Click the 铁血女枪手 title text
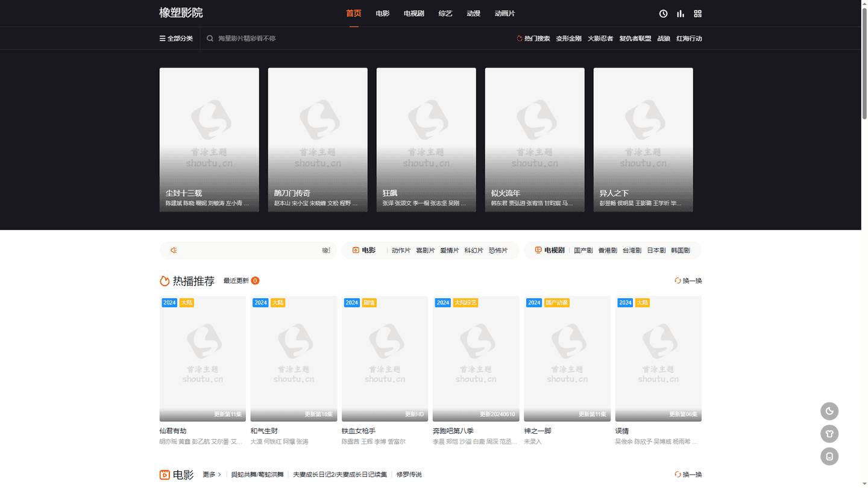 click(359, 431)
